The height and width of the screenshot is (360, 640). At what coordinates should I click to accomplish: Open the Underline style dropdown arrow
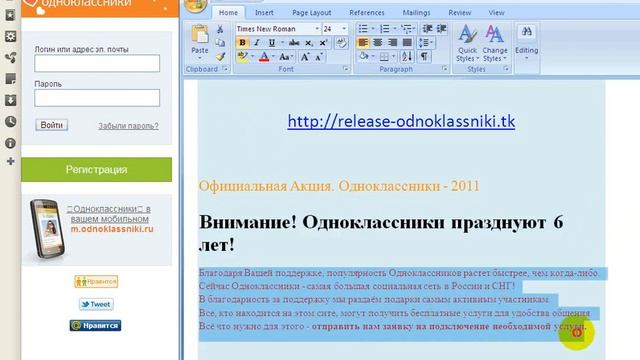pyautogui.click(x=282, y=43)
